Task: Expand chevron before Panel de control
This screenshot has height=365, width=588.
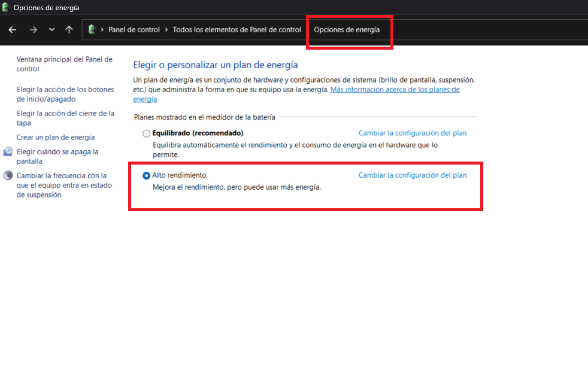Action: pos(102,29)
